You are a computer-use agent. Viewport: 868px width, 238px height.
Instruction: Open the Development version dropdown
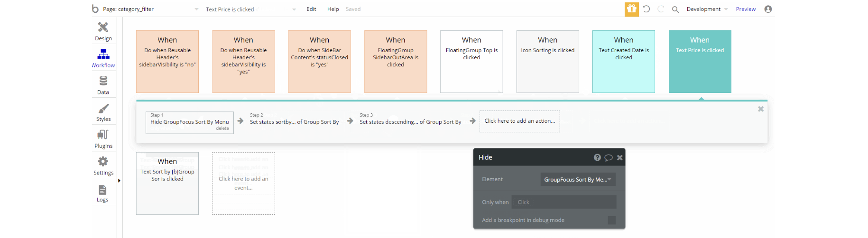[x=707, y=9]
